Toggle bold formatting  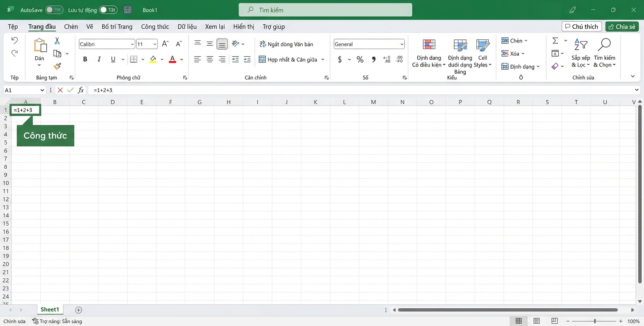point(85,59)
